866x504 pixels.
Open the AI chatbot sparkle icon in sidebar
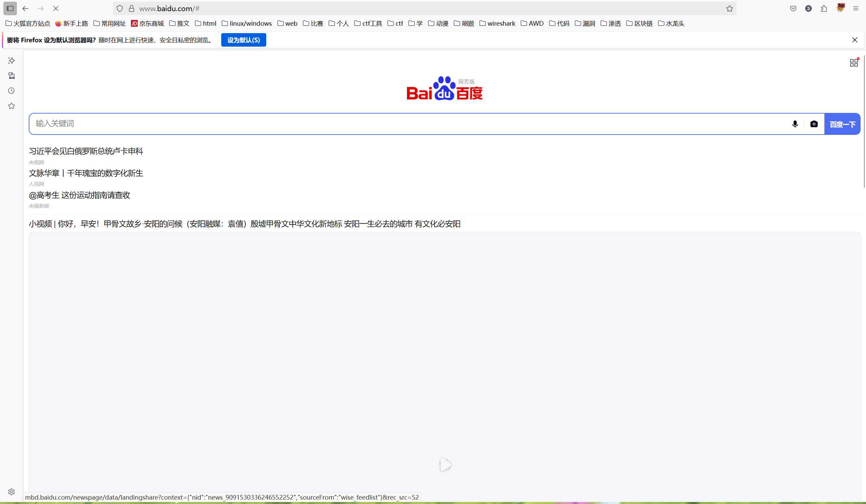click(x=12, y=61)
